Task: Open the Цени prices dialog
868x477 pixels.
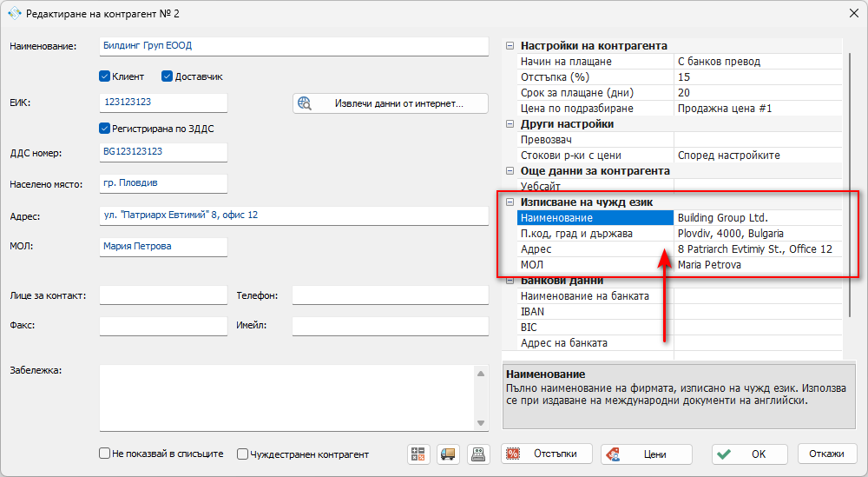Action: pyautogui.click(x=646, y=454)
